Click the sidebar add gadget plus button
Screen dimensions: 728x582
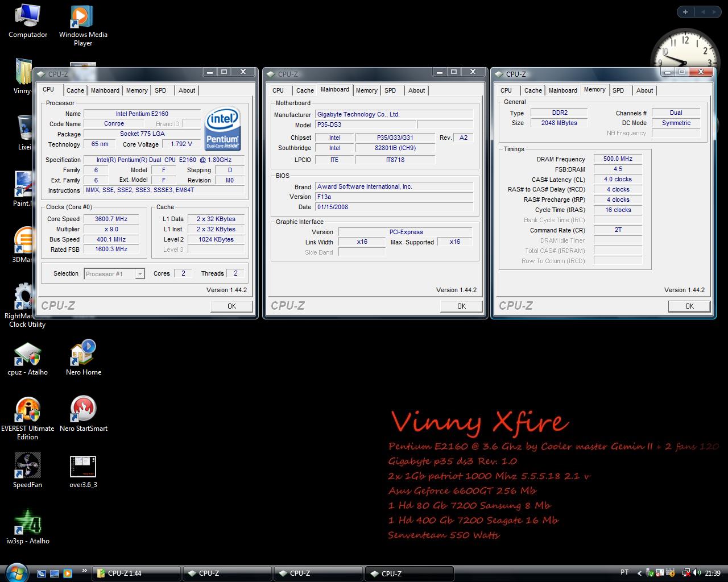pyautogui.click(x=685, y=11)
